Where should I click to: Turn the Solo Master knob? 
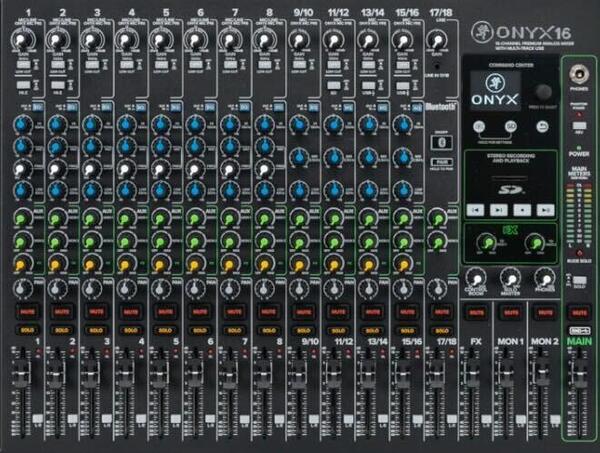[510, 279]
